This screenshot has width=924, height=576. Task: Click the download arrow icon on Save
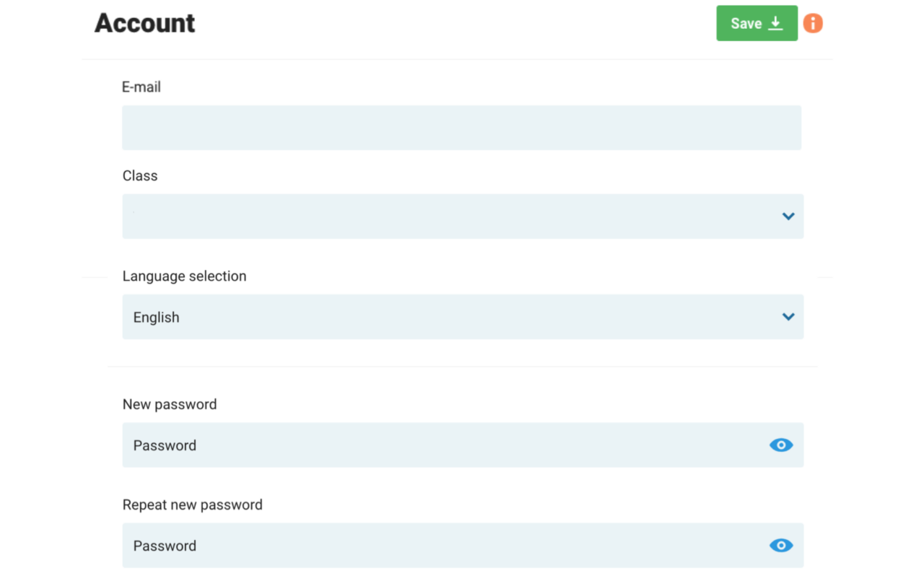coord(775,23)
